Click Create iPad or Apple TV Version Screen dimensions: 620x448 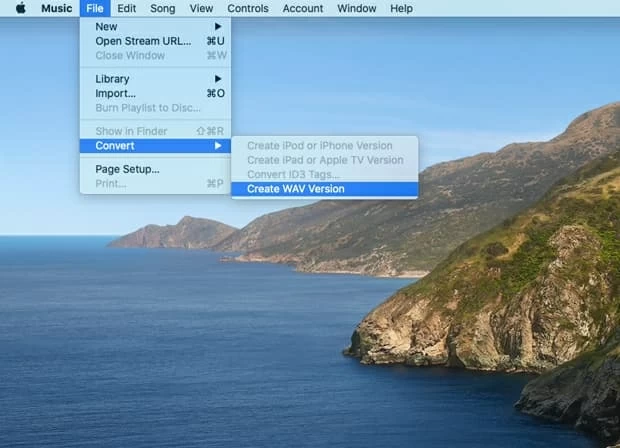click(x=325, y=160)
